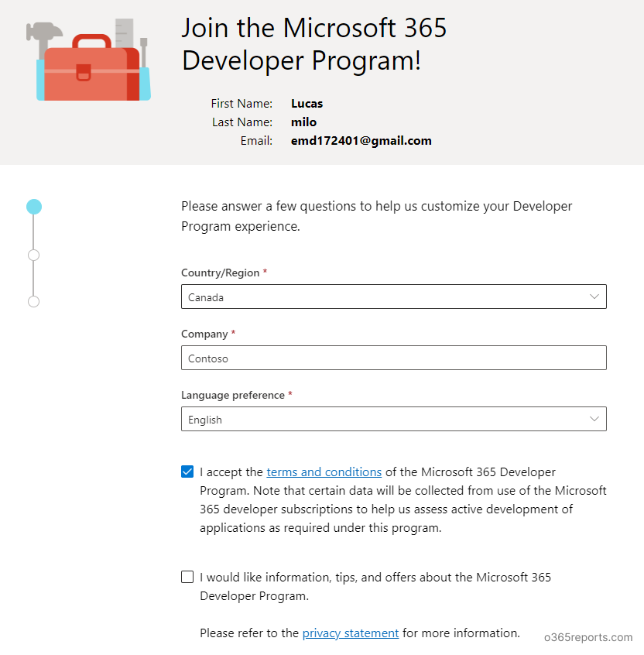Expand the Language preference dropdown
The width and height of the screenshot is (644, 655).
click(393, 419)
